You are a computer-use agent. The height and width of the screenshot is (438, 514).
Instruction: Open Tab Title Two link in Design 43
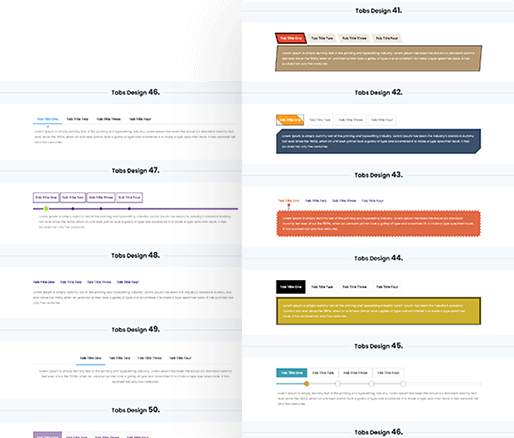[316, 201]
